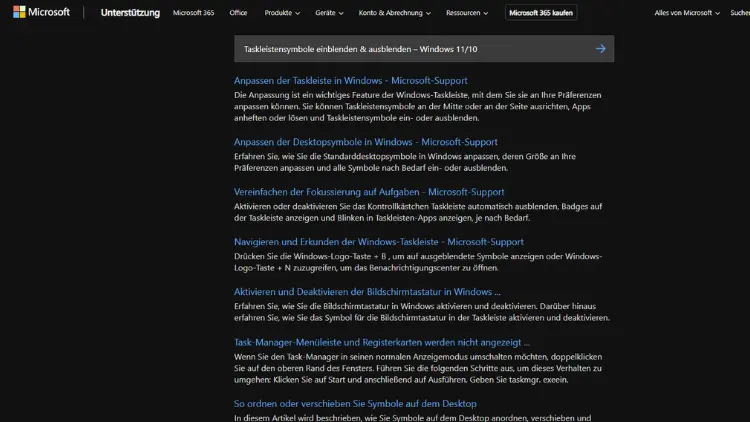The height and width of the screenshot is (422, 750).
Task: Click the Suchen link at the top right
Action: (x=740, y=13)
